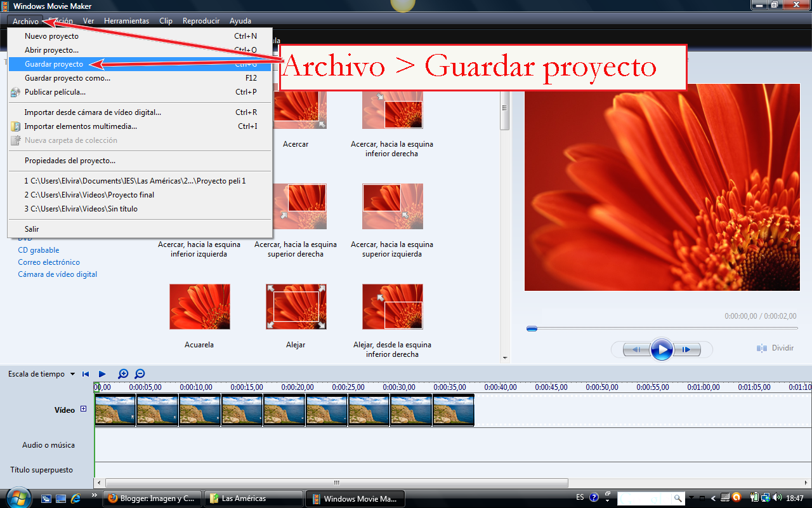The height and width of the screenshot is (508, 812).
Task: Open the Ver menu
Action: pos(88,21)
